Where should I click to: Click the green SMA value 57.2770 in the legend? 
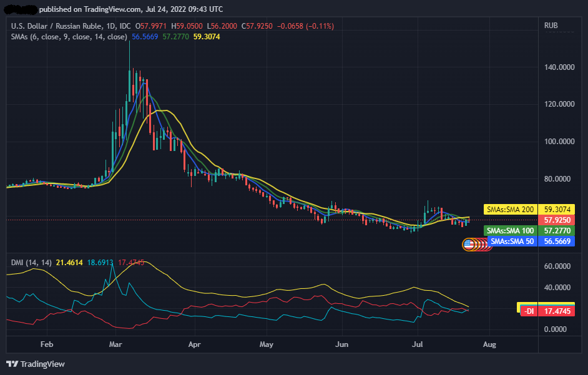pyautogui.click(x=175, y=37)
